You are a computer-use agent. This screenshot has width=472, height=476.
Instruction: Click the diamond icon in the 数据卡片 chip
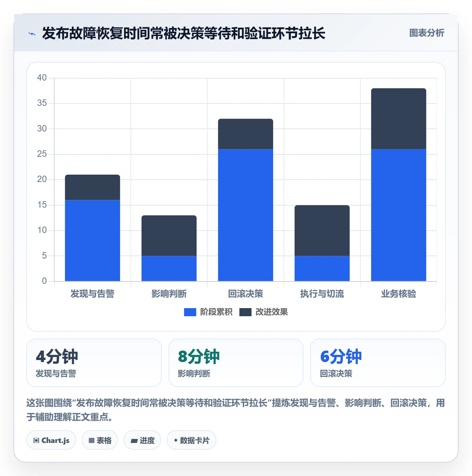(x=176, y=440)
